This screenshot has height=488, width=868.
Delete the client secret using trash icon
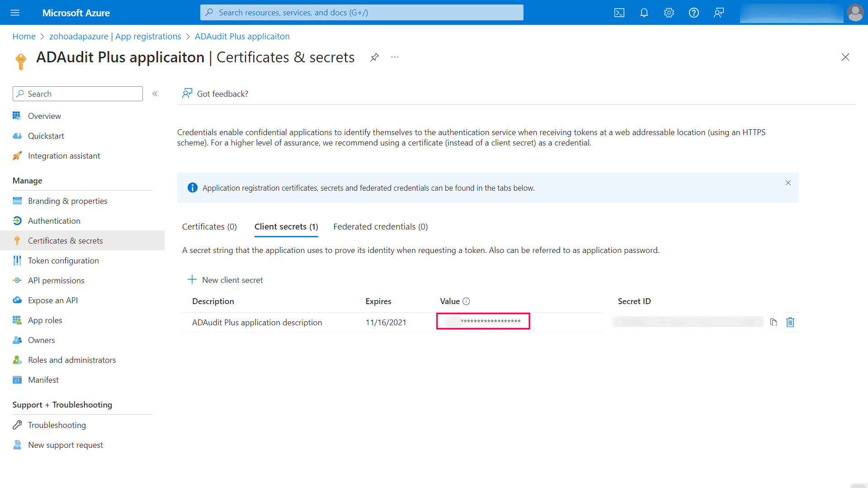pos(790,322)
